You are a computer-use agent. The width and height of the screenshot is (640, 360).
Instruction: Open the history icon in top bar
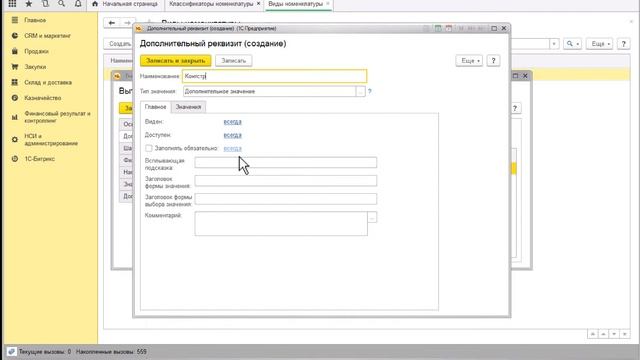(45, 4)
